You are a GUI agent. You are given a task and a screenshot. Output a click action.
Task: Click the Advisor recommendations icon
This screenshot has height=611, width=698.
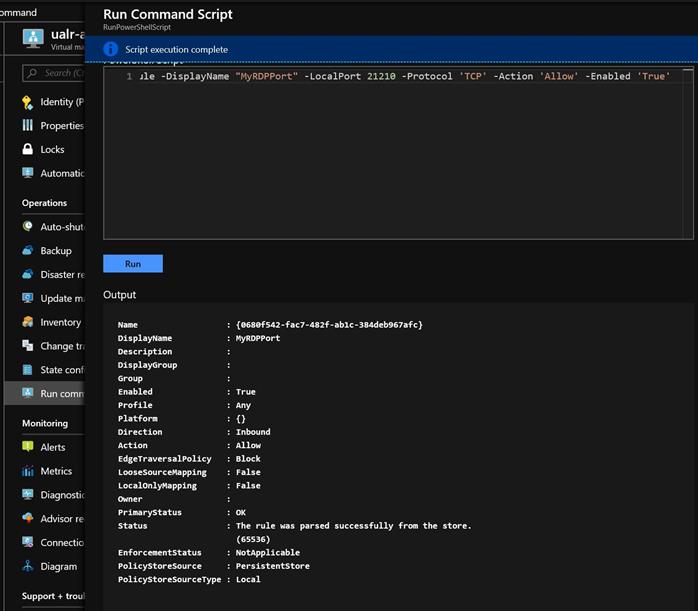(28, 519)
